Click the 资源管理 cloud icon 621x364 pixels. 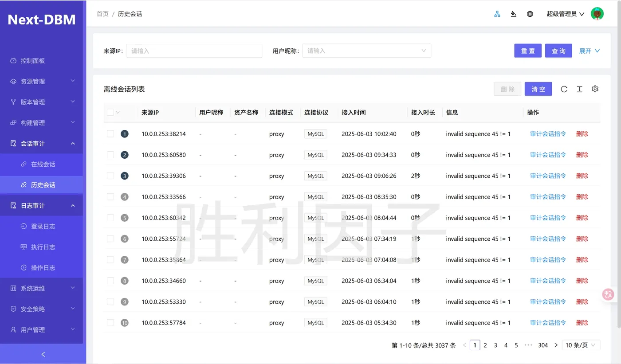[13, 82]
